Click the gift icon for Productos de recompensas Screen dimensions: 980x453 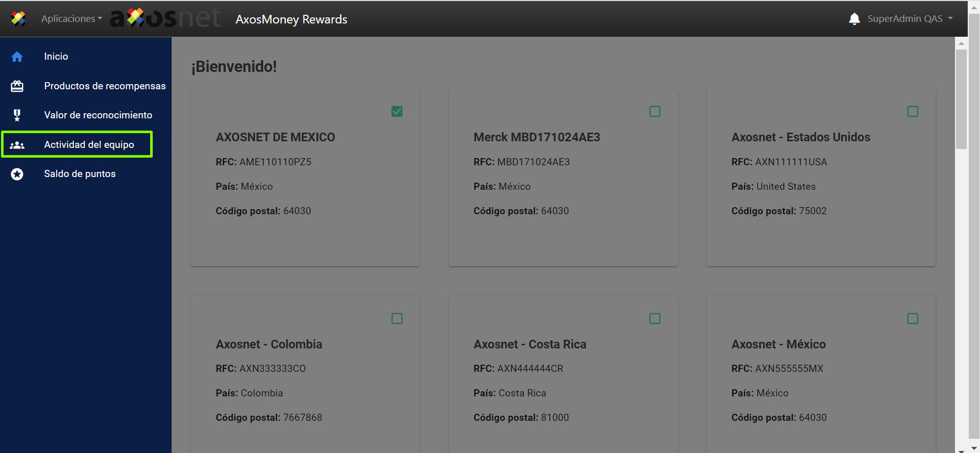pyautogui.click(x=17, y=86)
